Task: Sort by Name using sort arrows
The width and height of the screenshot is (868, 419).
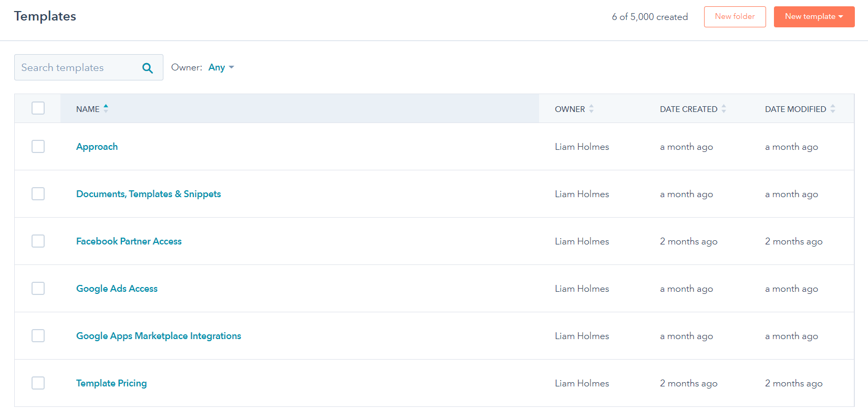Action: click(106, 108)
